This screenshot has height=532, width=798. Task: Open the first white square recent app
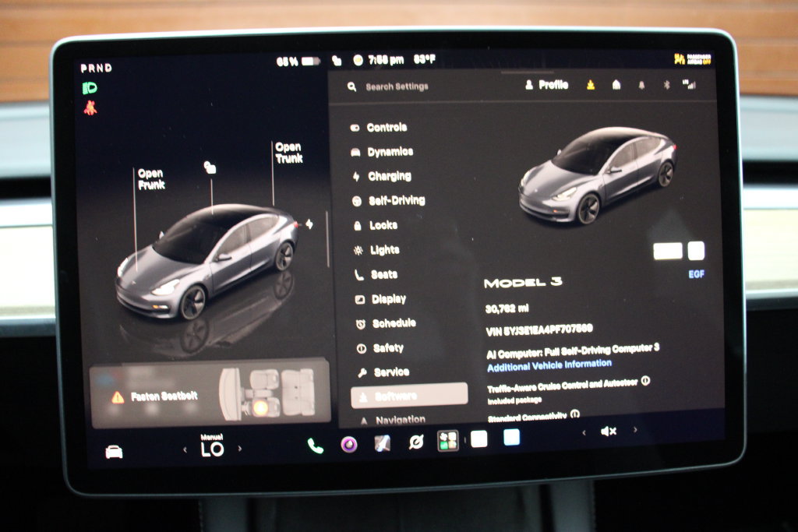click(x=479, y=439)
